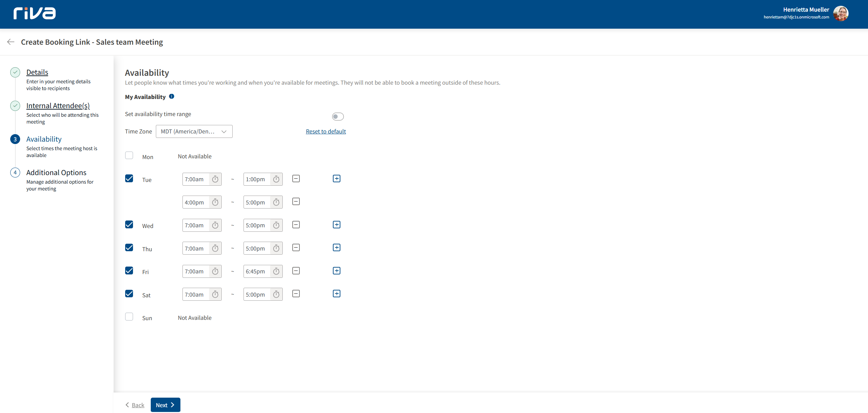This screenshot has height=413, width=868.
Task: Uncheck the Thu availability checkbox
Action: tap(129, 247)
